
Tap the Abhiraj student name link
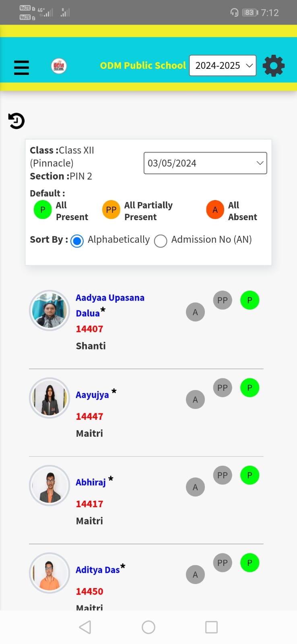[91, 482]
